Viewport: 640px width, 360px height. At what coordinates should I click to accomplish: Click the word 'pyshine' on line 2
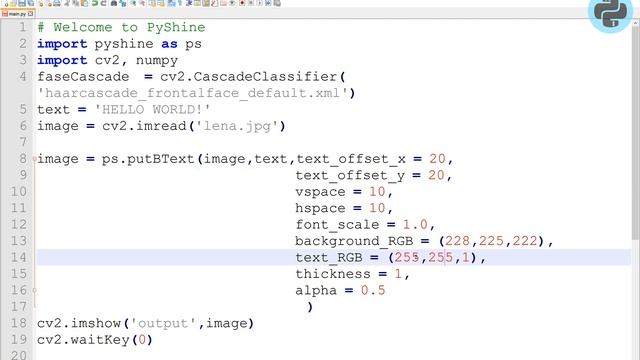[123, 44]
